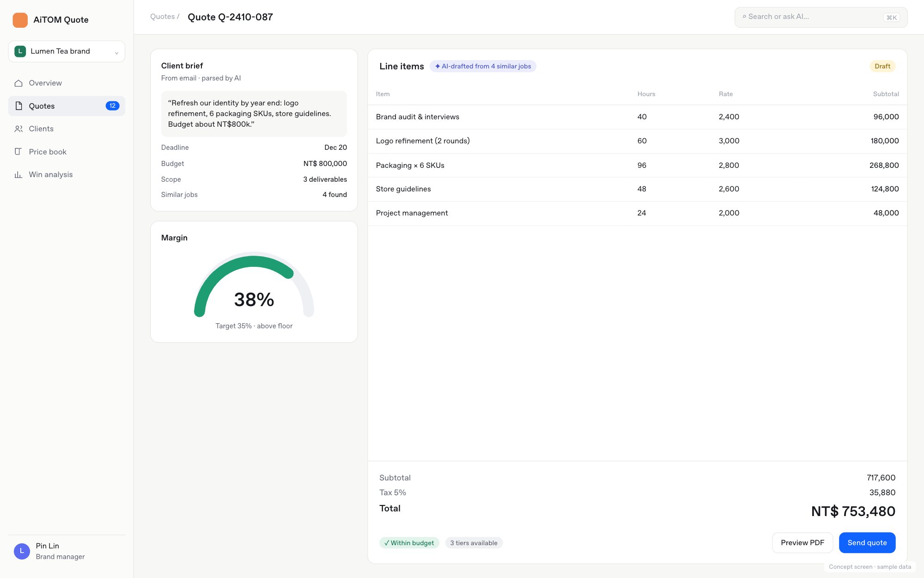Click the 4 found similar jobs value
This screenshot has width=924, height=578.
(334, 195)
